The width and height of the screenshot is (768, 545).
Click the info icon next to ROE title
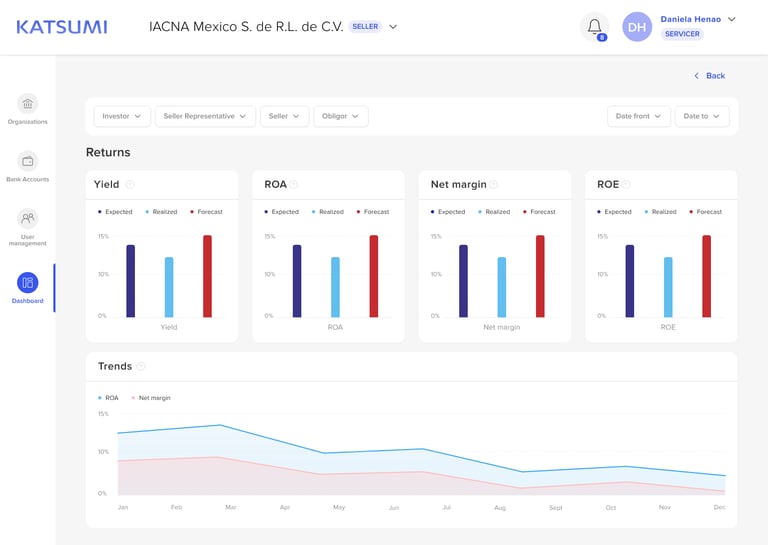pos(625,185)
